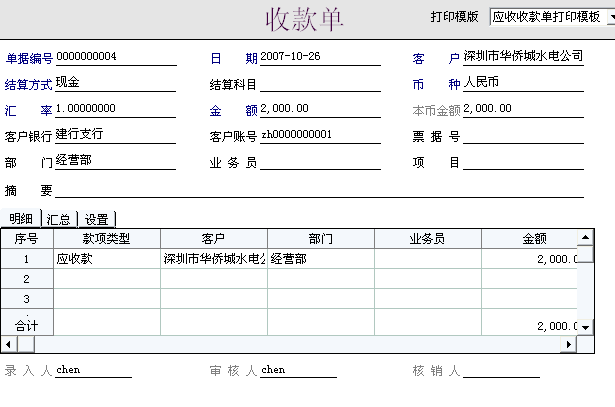Click the 结算方式 field showing 现金
Screen dimensions: 615x407
pos(116,84)
